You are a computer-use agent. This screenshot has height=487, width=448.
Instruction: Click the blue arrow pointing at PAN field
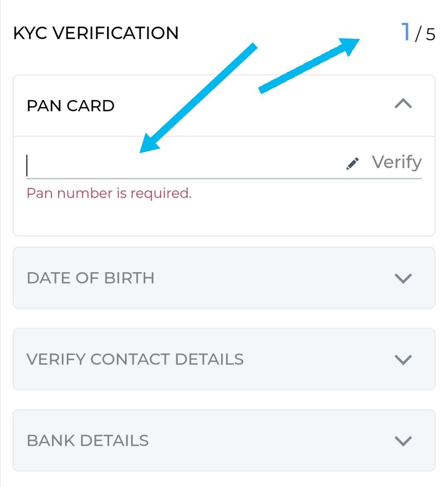(199, 97)
